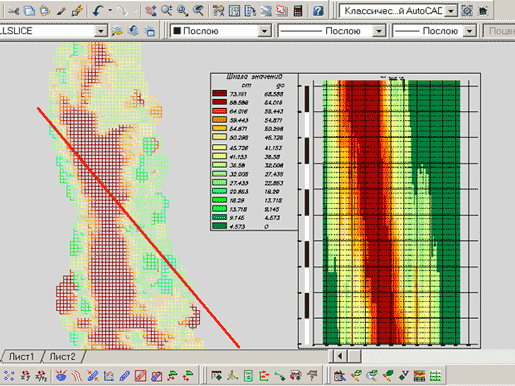
Task: Expand the color Послою dropdown
Action: click(264, 31)
